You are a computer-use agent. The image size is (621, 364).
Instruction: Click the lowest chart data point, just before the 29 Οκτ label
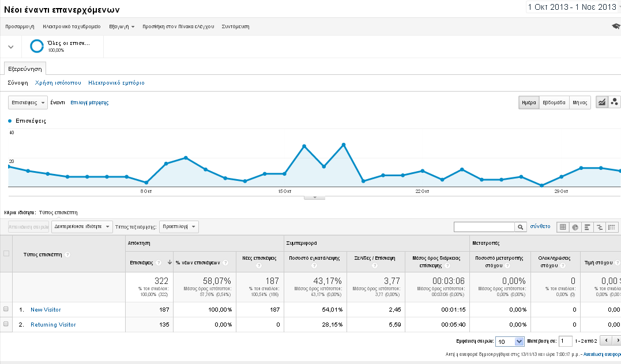coord(542,185)
